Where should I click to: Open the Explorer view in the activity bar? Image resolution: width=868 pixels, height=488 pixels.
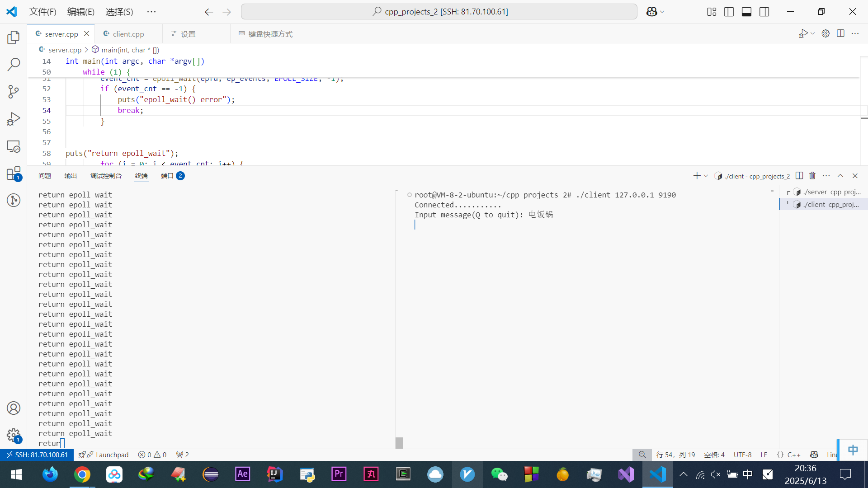(14, 38)
